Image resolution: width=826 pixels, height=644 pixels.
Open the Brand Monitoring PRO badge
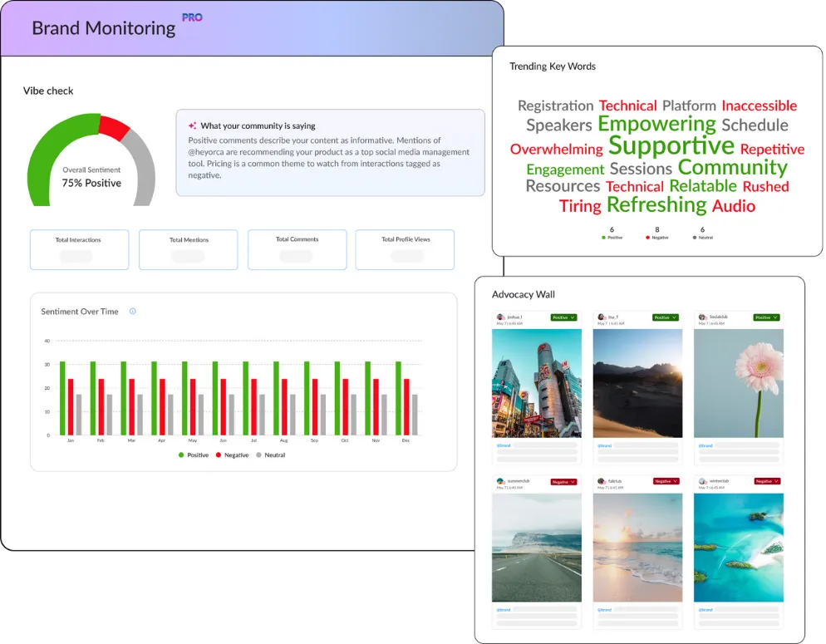click(192, 17)
